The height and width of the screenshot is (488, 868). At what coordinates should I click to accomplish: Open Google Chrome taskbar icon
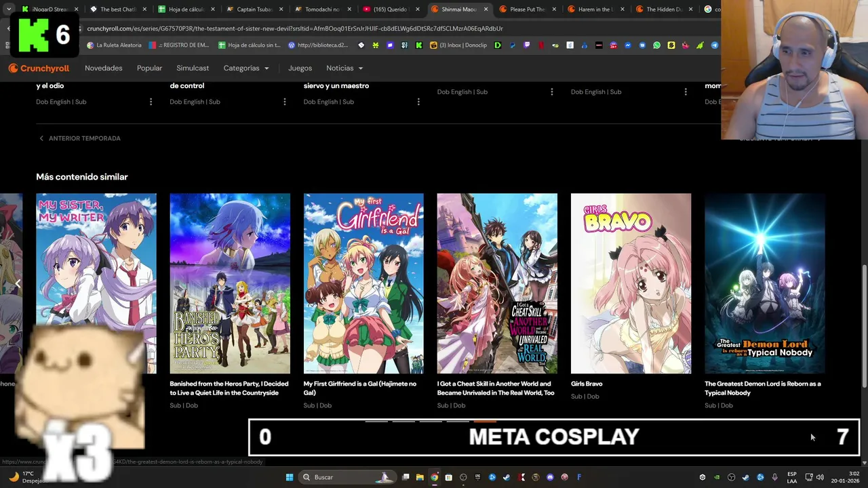434,477
